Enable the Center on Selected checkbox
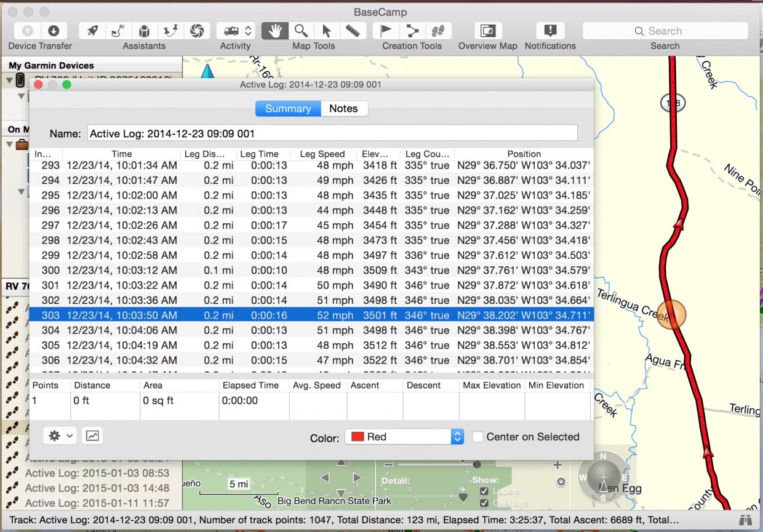Screen dimensions: 763x532 (477, 437)
